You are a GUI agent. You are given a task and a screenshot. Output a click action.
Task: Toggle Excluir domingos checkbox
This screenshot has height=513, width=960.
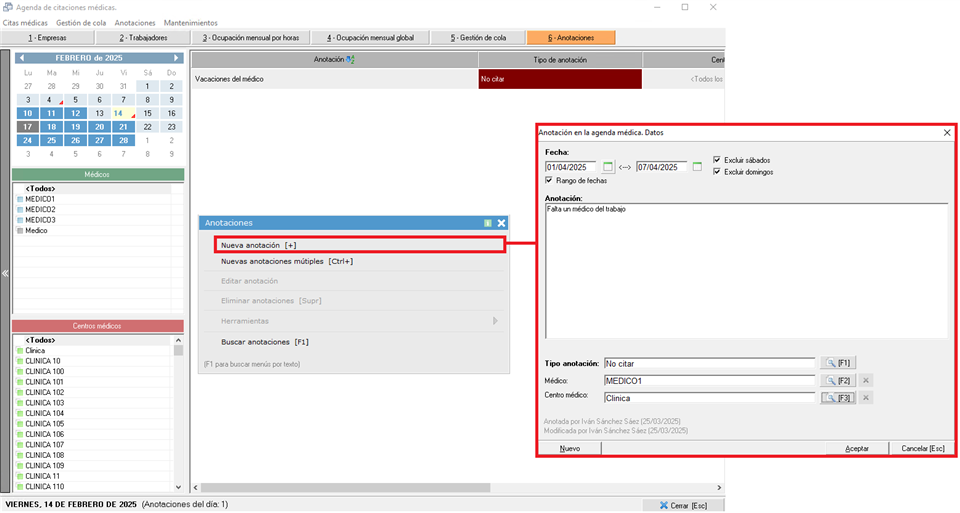click(x=717, y=172)
